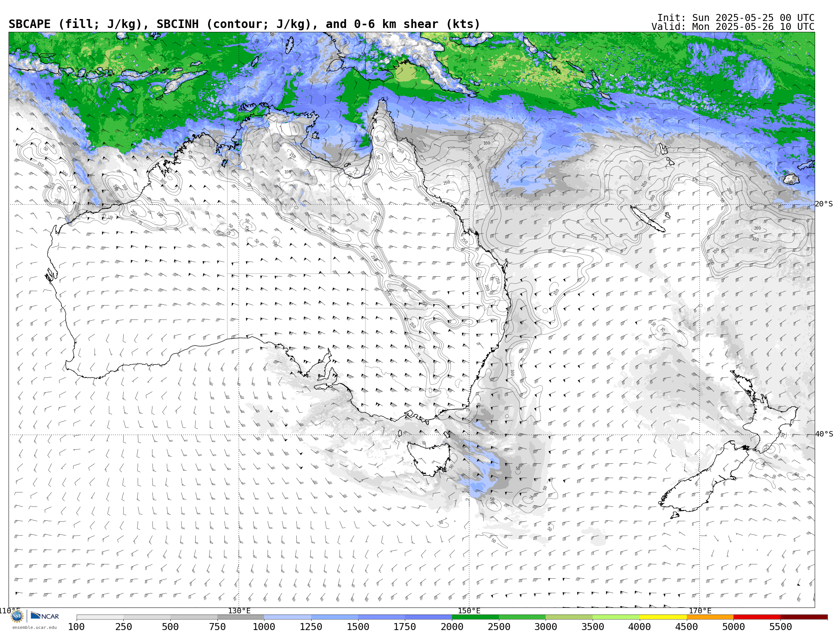The image size is (840, 632).
Task: Click the Init: Sun 2025-05-25 00 UTC line
Action: (x=736, y=18)
